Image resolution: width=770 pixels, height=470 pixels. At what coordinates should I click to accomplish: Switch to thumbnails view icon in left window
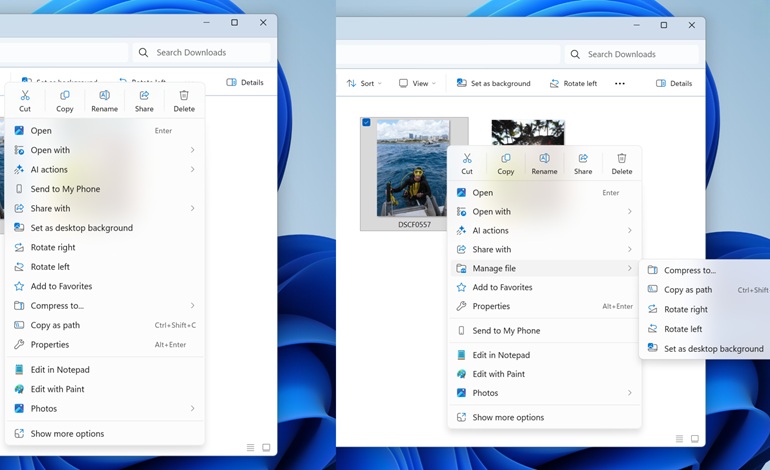click(266, 447)
